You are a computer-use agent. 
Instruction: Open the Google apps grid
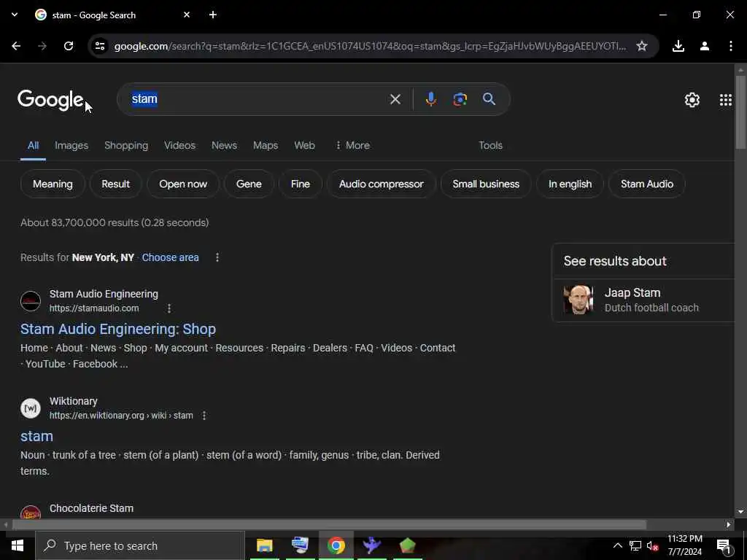pos(726,100)
